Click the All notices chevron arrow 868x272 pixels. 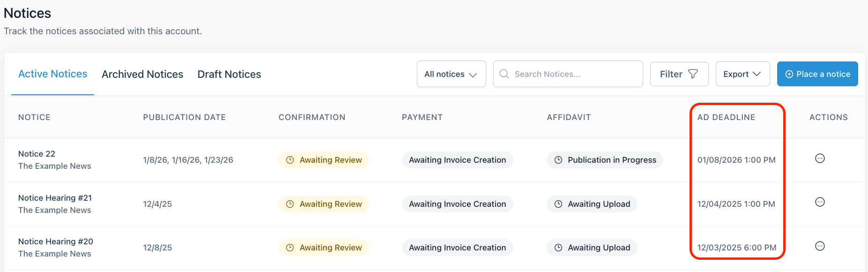click(x=473, y=75)
